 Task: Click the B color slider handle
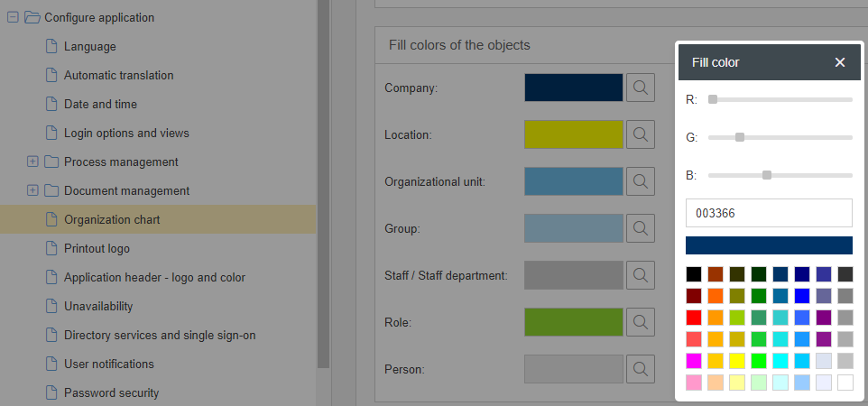[x=767, y=175]
